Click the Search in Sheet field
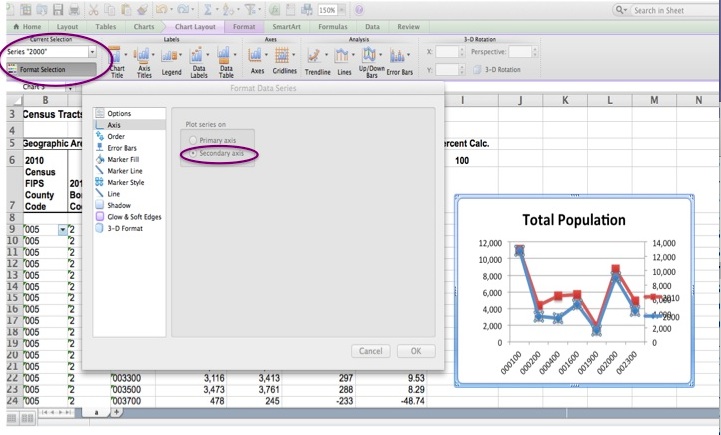This screenshot has height=435, width=721. 667,10
